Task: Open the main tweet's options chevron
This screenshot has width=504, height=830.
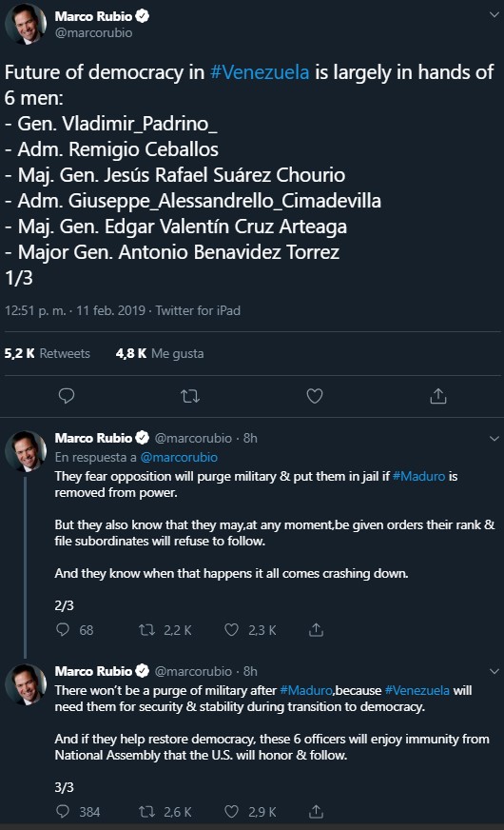Action: (494, 15)
